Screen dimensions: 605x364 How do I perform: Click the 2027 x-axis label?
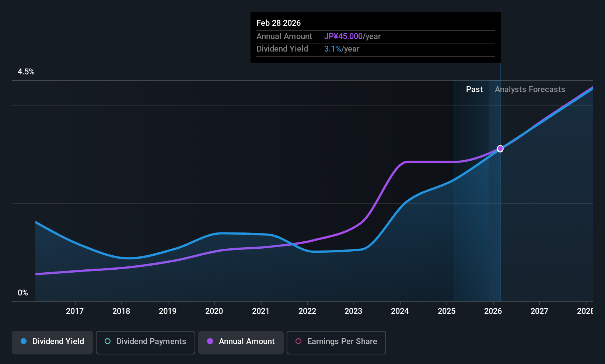point(539,311)
